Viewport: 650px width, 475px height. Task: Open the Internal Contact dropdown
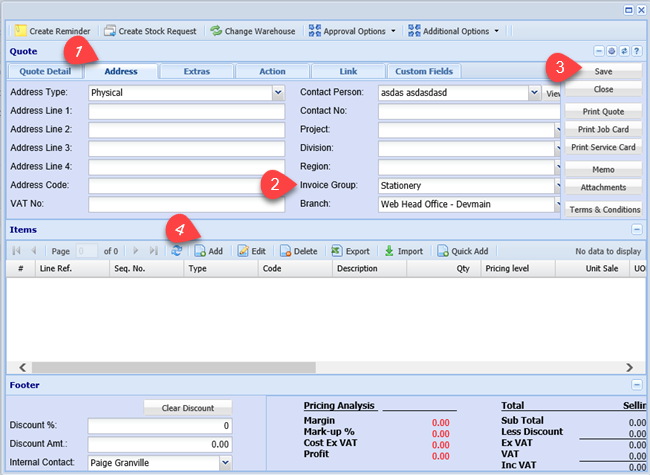(x=224, y=462)
